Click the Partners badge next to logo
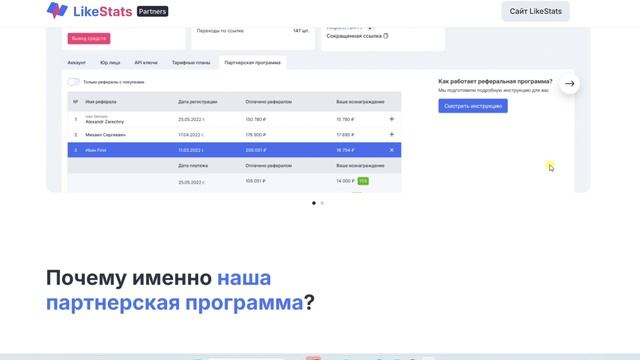The image size is (640, 360). [152, 11]
